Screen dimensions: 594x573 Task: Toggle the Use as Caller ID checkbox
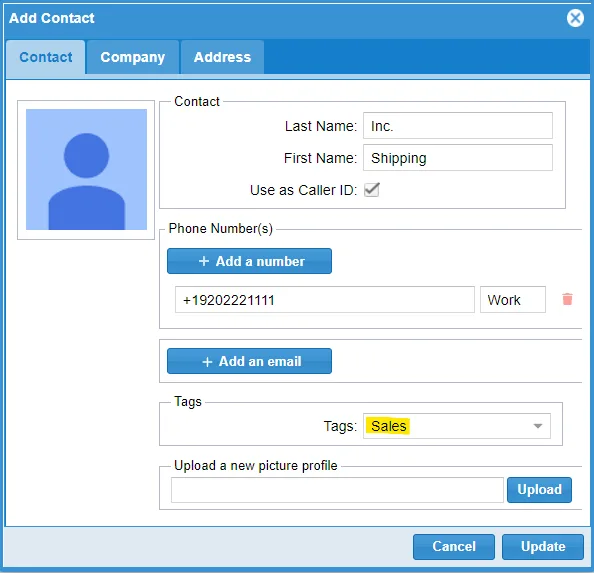371,189
